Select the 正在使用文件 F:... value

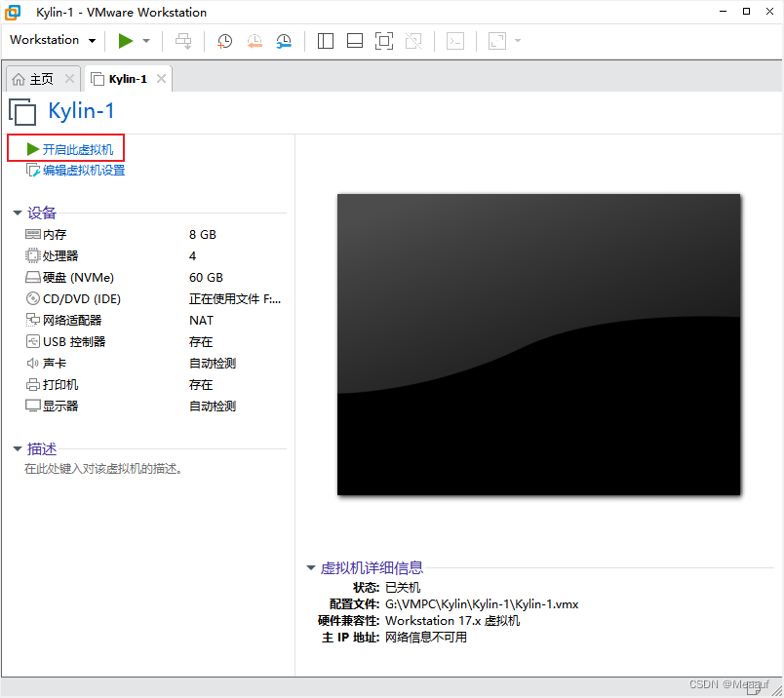[x=235, y=299]
